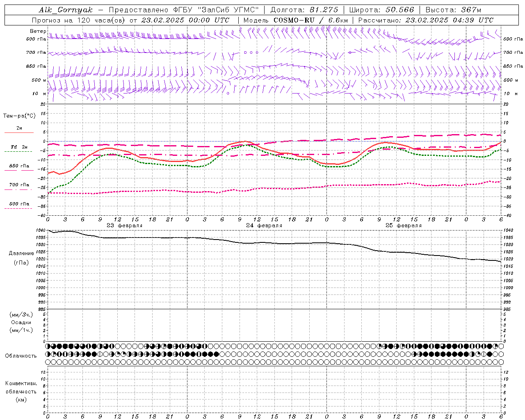Click the '2м' temperature legend entry
The image size is (525, 420).
coord(19,128)
